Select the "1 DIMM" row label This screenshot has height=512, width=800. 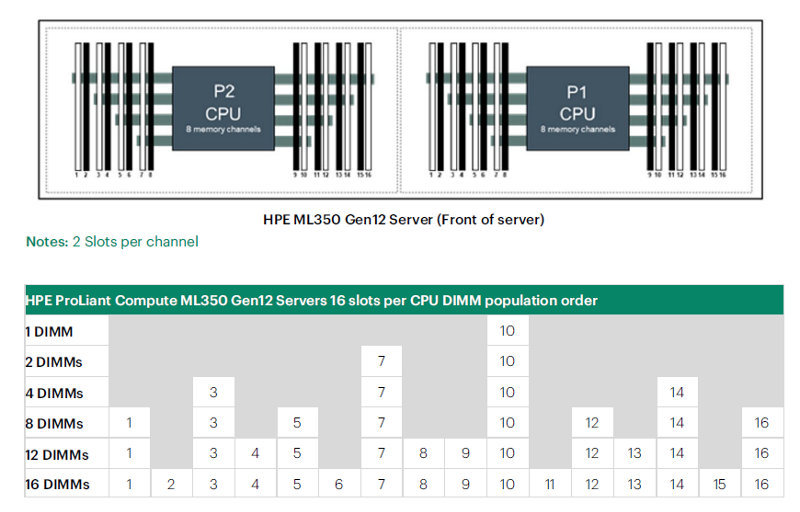click(49, 331)
